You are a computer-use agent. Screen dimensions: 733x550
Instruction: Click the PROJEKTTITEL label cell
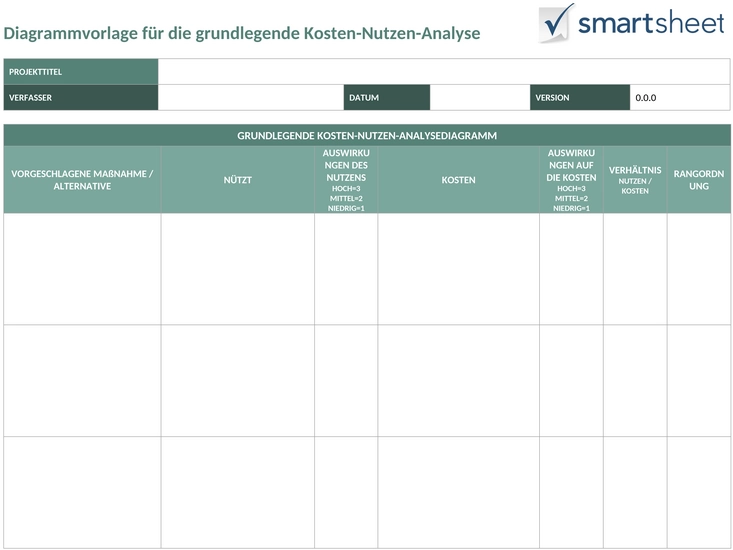point(81,71)
